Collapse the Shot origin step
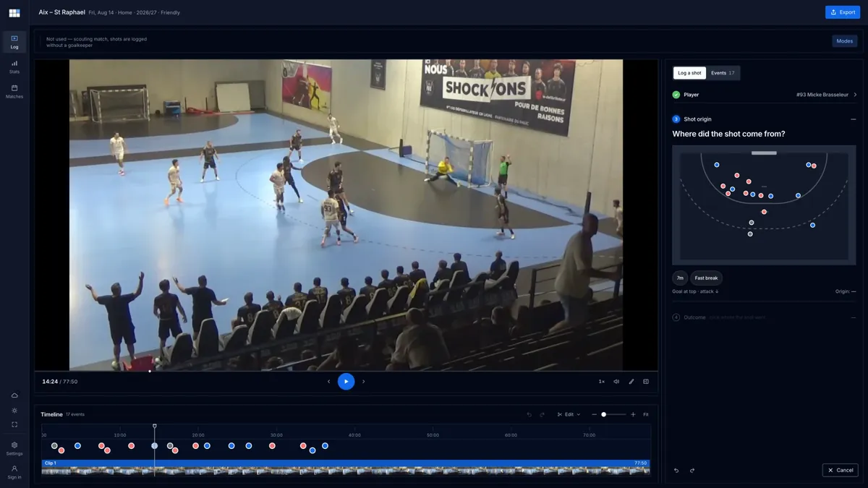Screen dimensions: 868x488 [x=854, y=119]
